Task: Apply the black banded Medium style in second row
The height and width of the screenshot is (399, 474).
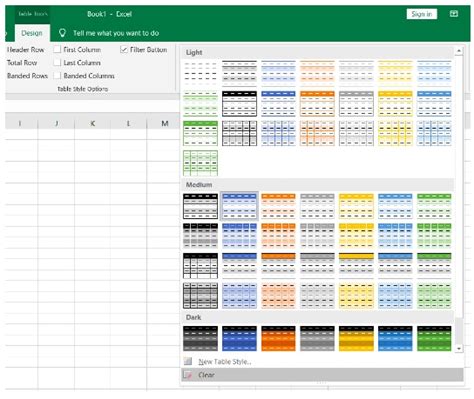Action: (200, 236)
